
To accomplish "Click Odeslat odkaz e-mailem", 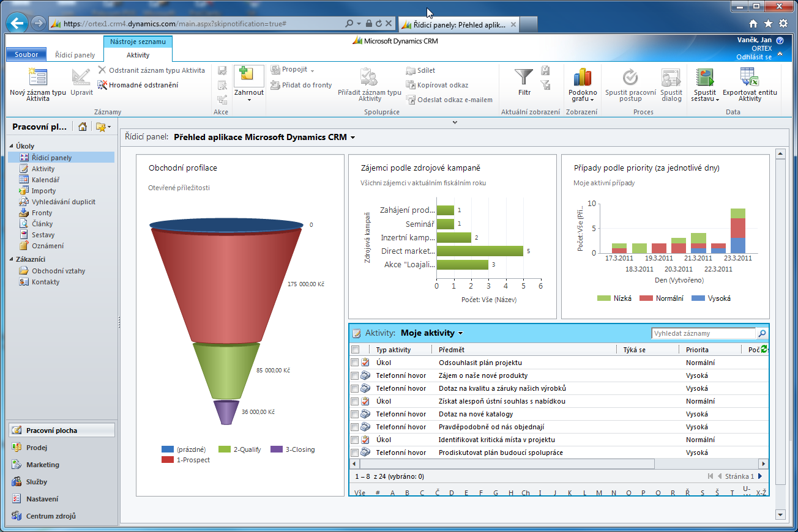I will pos(449,100).
